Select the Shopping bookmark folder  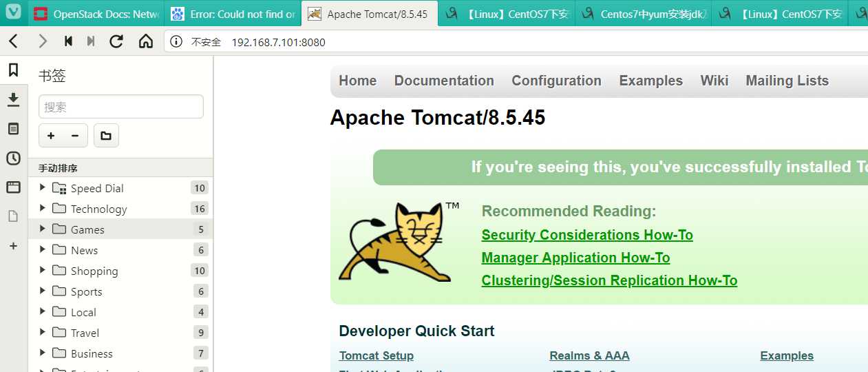pos(120,271)
